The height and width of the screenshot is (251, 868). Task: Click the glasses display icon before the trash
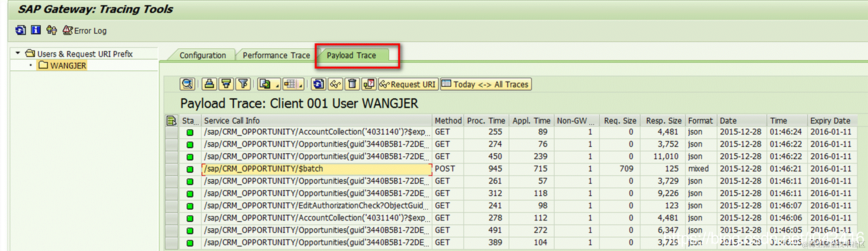(x=336, y=84)
